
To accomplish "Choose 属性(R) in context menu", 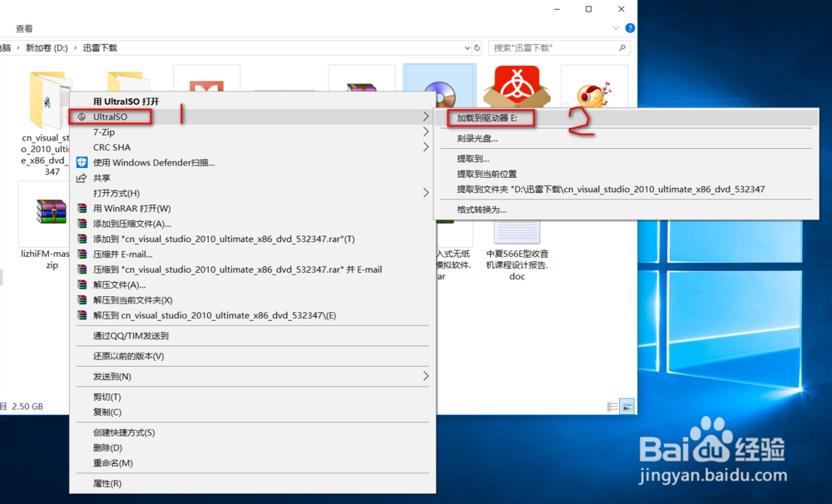I will pyautogui.click(x=253, y=483).
